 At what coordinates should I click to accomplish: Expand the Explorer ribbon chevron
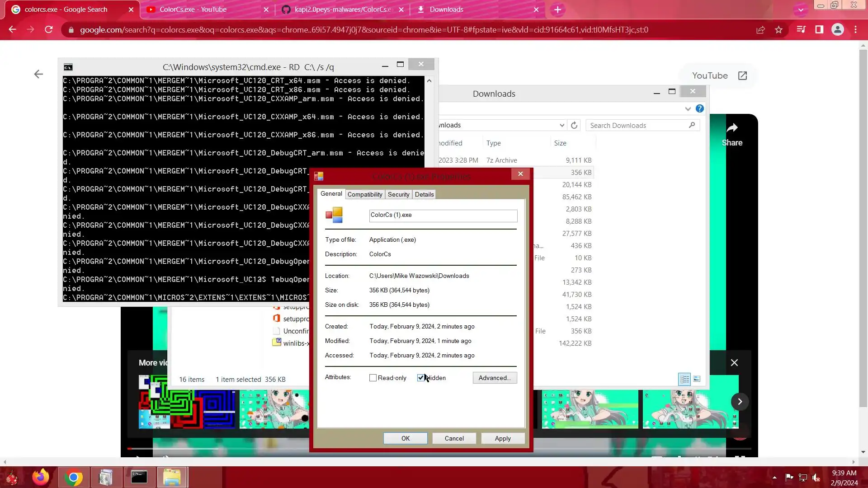pyautogui.click(x=688, y=109)
